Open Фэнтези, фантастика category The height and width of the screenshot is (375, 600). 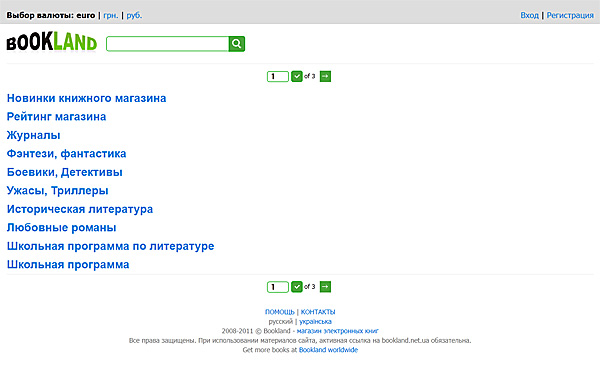coord(67,154)
